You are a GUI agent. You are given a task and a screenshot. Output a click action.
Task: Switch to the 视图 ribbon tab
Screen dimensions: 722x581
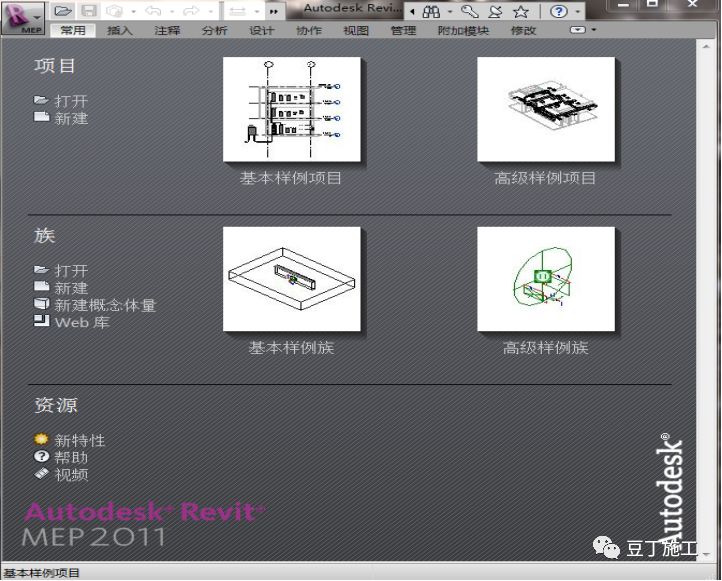tap(356, 30)
